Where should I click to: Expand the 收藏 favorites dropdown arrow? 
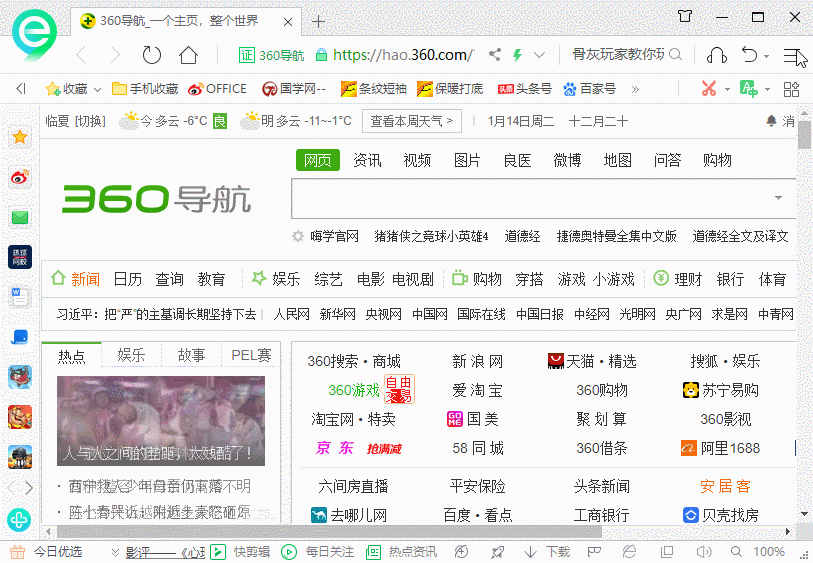pyautogui.click(x=97, y=90)
